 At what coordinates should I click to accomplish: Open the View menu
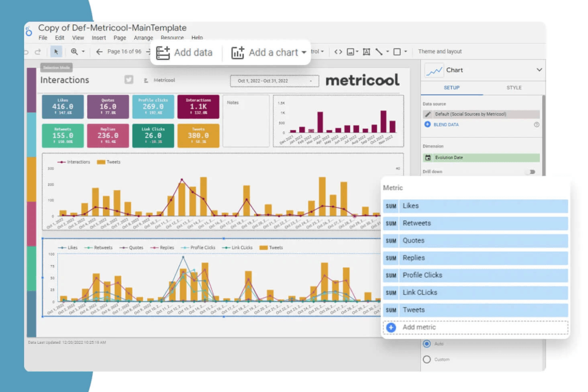[x=78, y=38]
